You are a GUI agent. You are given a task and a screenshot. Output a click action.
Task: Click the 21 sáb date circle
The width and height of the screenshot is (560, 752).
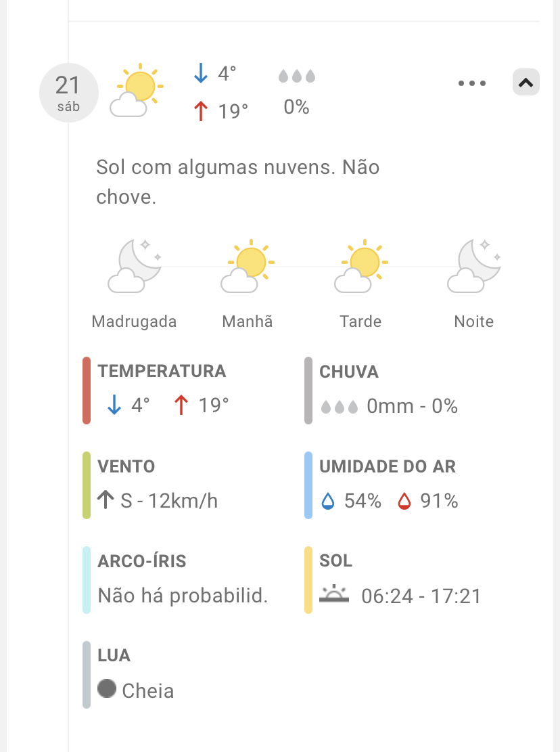pyautogui.click(x=68, y=92)
